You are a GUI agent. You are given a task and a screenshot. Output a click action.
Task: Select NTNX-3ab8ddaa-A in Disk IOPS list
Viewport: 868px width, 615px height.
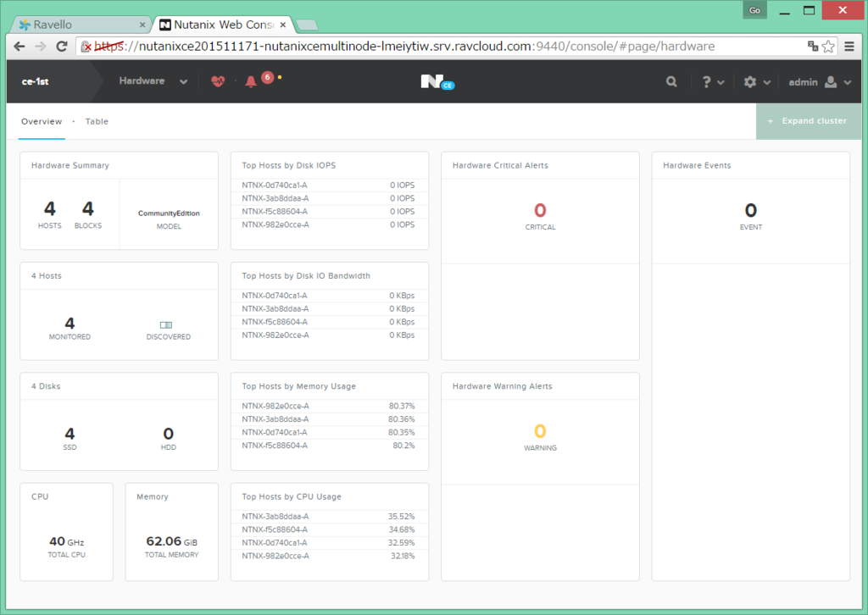pos(275,198)
